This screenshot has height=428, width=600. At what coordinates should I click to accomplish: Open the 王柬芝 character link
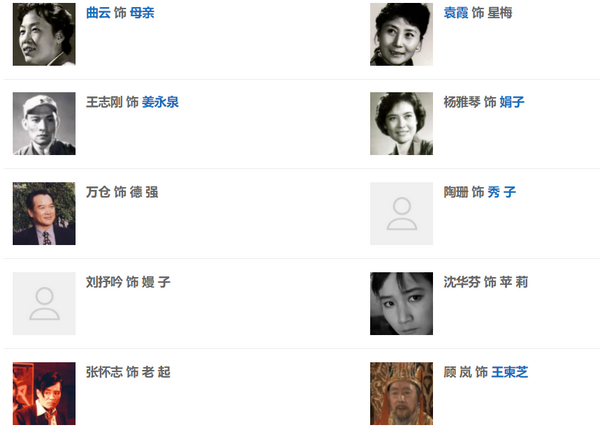click(510, 372)
